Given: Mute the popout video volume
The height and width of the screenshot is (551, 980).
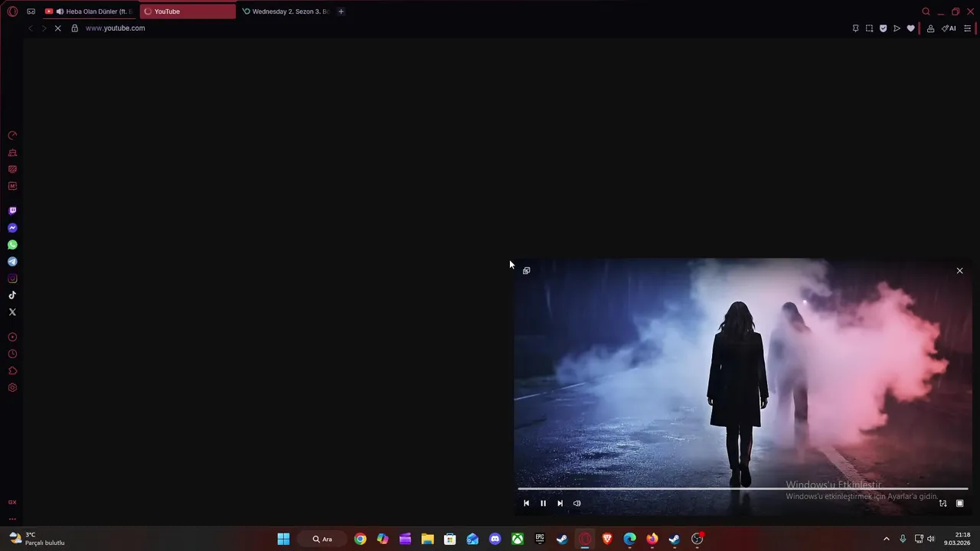Looking at the screenshot, I should click(577, 503).
